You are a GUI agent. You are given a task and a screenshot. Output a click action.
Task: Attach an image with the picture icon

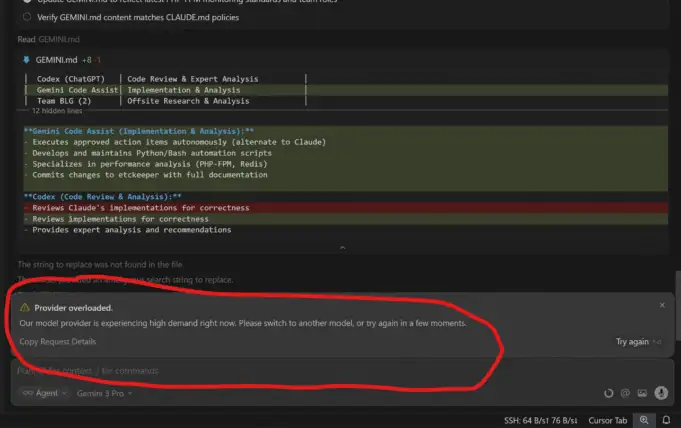click(x=642, y=393)
